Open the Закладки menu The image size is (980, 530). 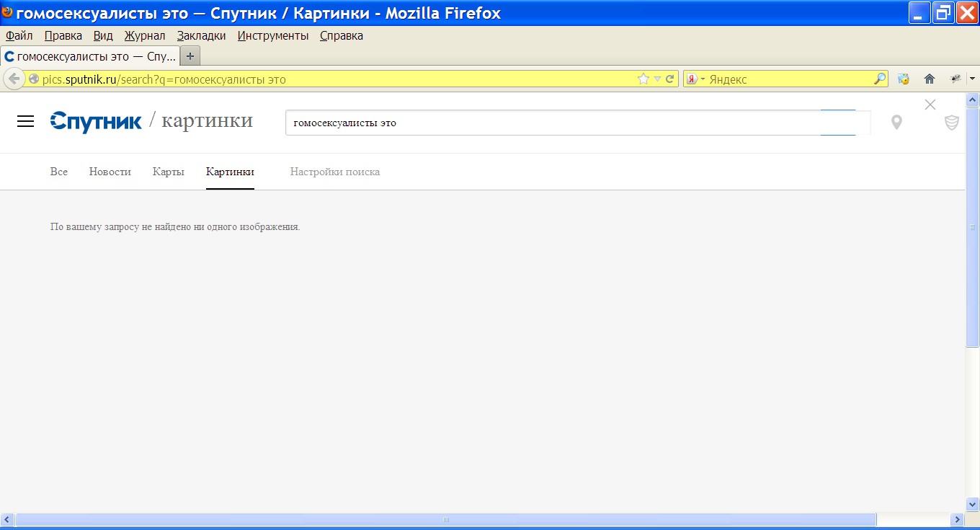tap(201, 36)
